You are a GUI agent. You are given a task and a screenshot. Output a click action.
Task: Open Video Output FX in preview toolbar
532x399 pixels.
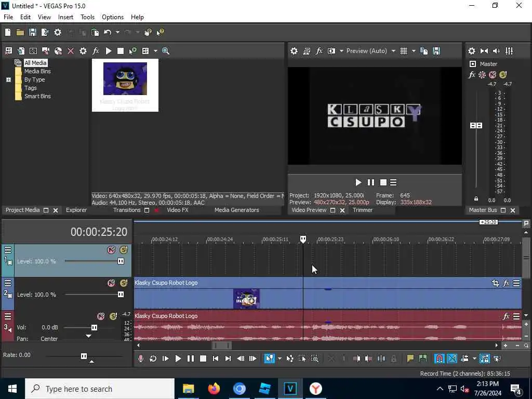(319, 51)
